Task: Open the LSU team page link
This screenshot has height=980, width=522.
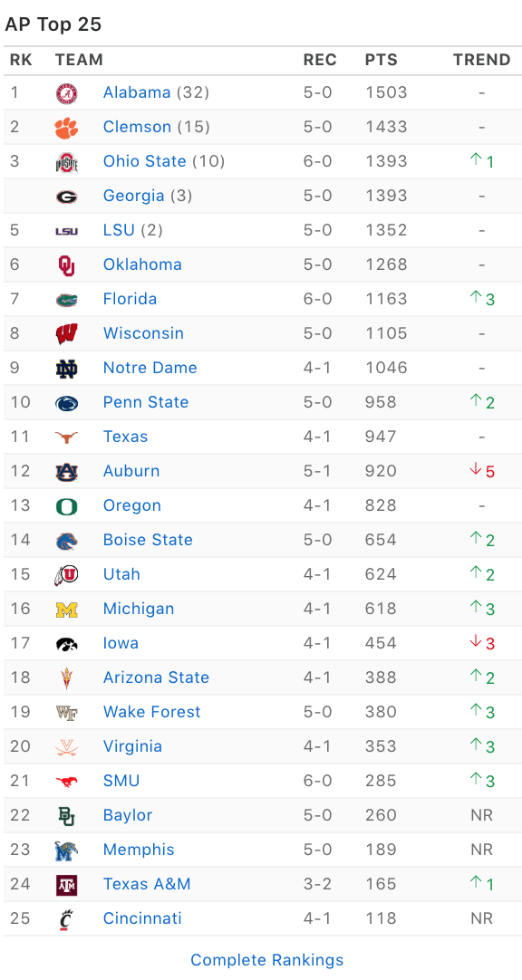Action: tap(119, 230)
